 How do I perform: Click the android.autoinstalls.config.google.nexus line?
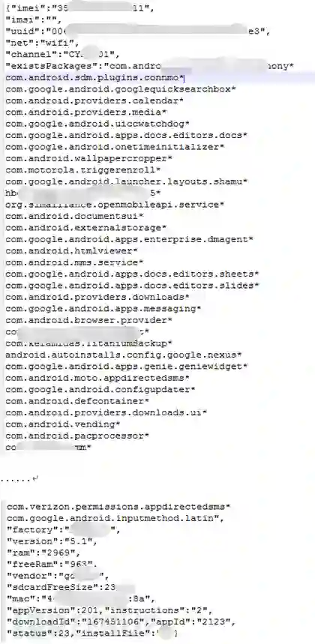[x=124, y=354]
